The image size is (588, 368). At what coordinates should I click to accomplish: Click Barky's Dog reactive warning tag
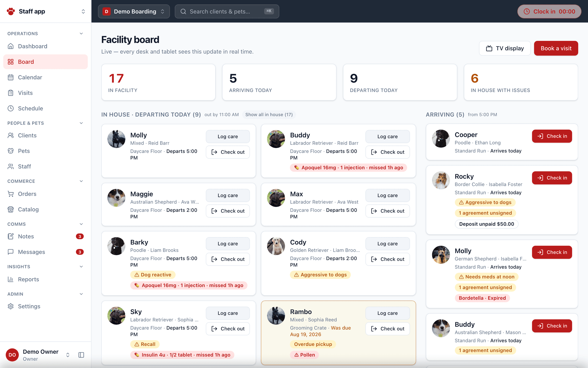[153, 275]
